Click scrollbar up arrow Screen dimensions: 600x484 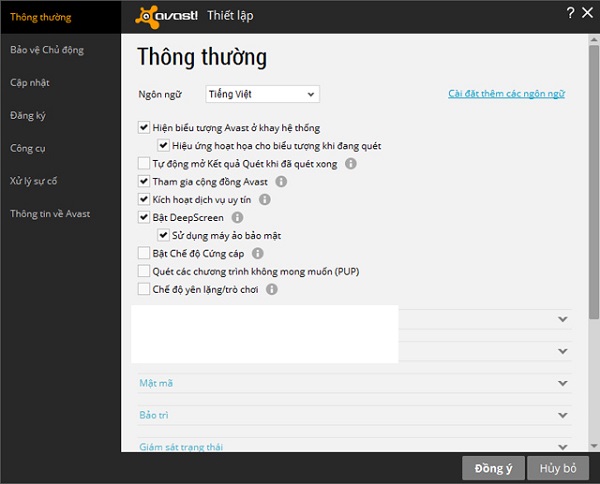tap(594, 39)
